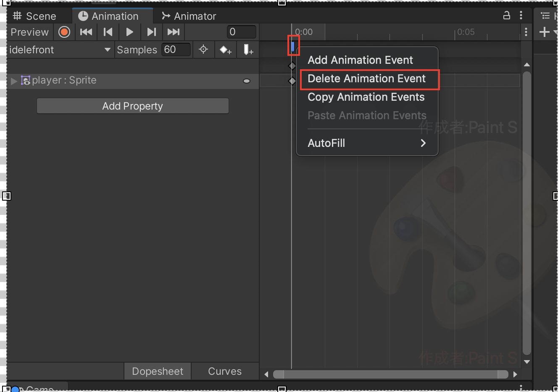Click the horizontal timeline scrollbar thumb
This screenshot has height=392, width=558.
(391, 374)
